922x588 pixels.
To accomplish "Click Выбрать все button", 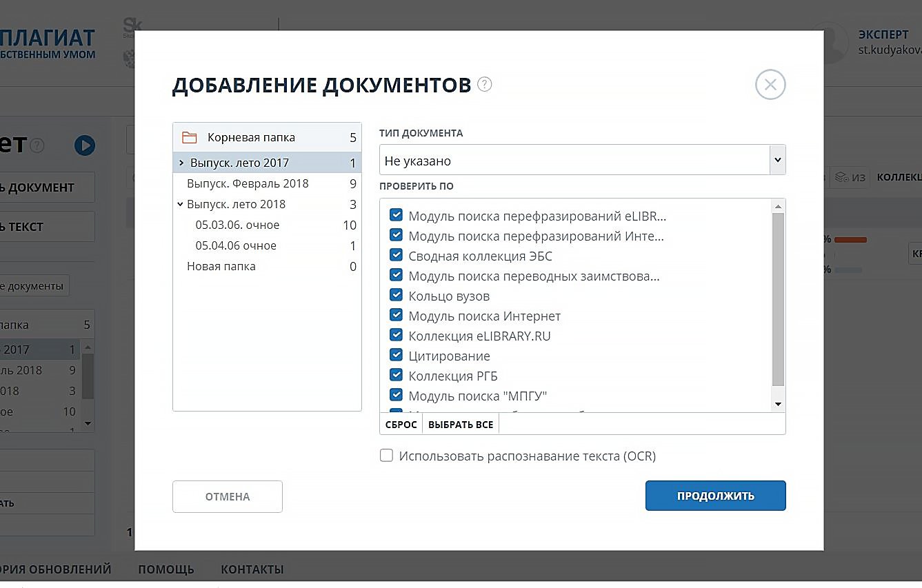I will [461, 425].
